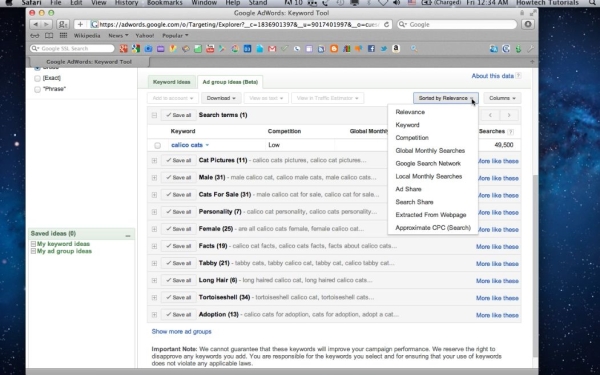
Task: Expand the Male (31) ad group
Action: point(154,178)
